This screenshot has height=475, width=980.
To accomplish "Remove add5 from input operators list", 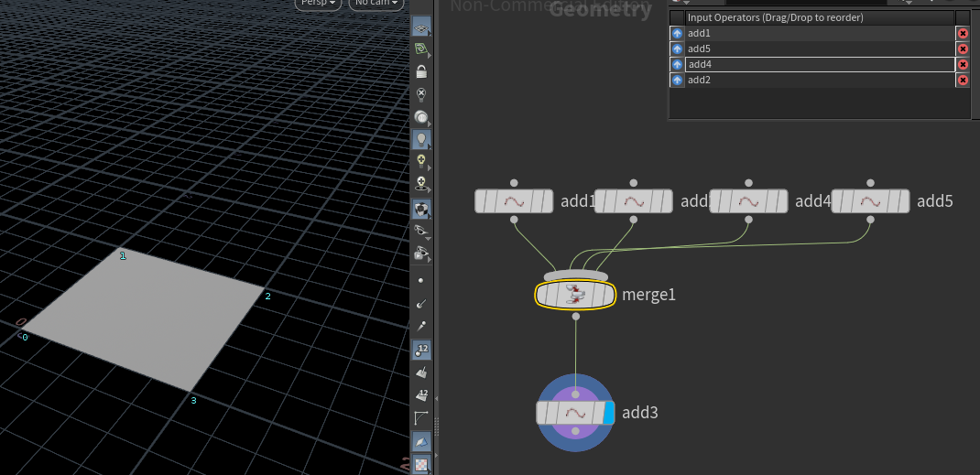I will tap(963, 49).
